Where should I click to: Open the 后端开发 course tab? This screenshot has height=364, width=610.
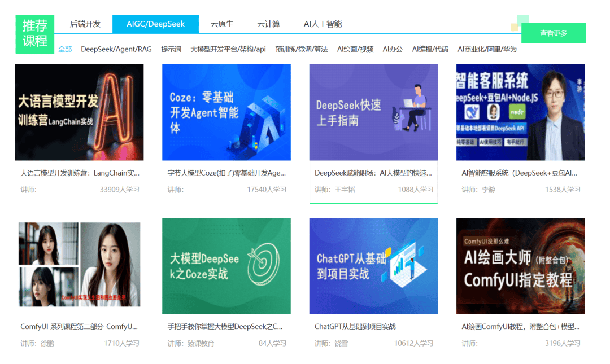tap(85, 24)
